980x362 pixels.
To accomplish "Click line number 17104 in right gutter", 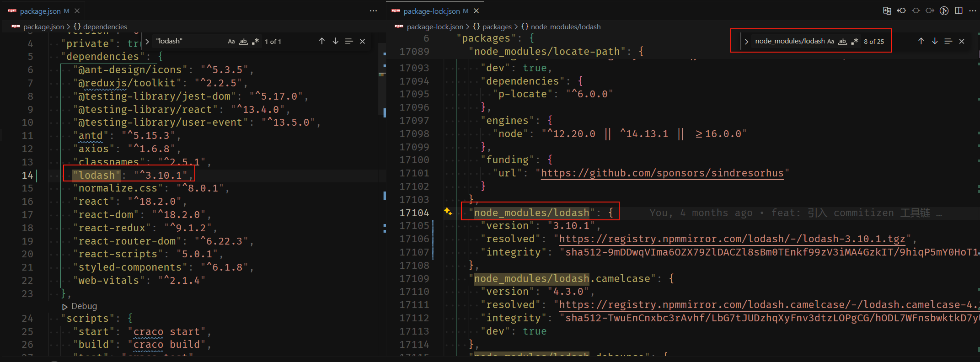I will (414, 213).
